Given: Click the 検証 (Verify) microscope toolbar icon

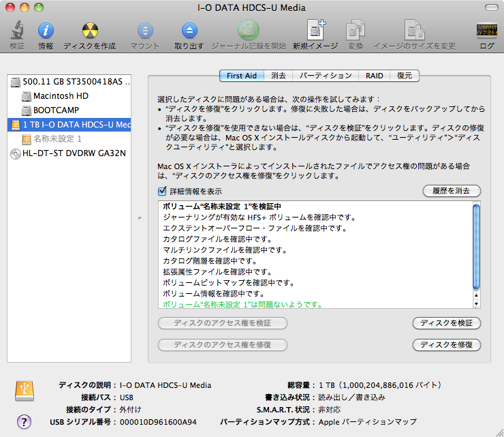Looking at the screenshot, I should (17, 31).
